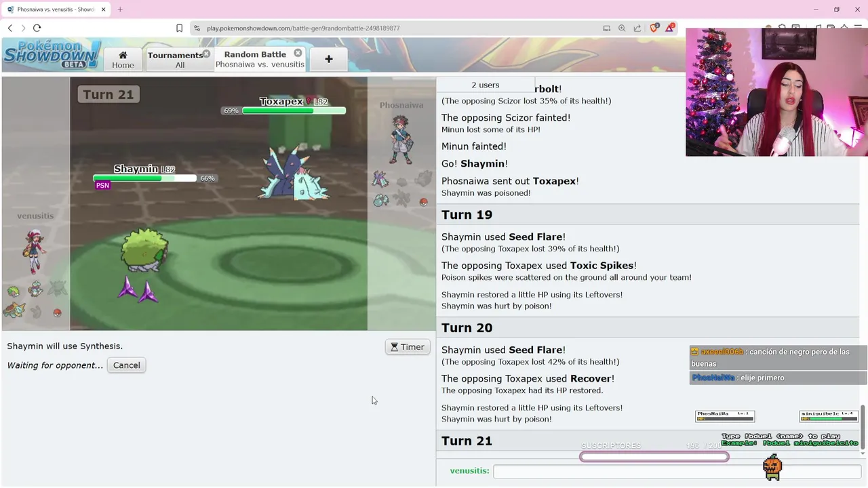Click Shaymin's HP bar

144,178
